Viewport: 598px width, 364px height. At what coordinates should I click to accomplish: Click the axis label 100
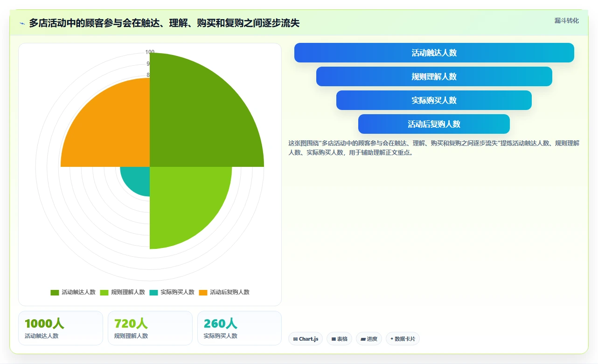point(150,52)
